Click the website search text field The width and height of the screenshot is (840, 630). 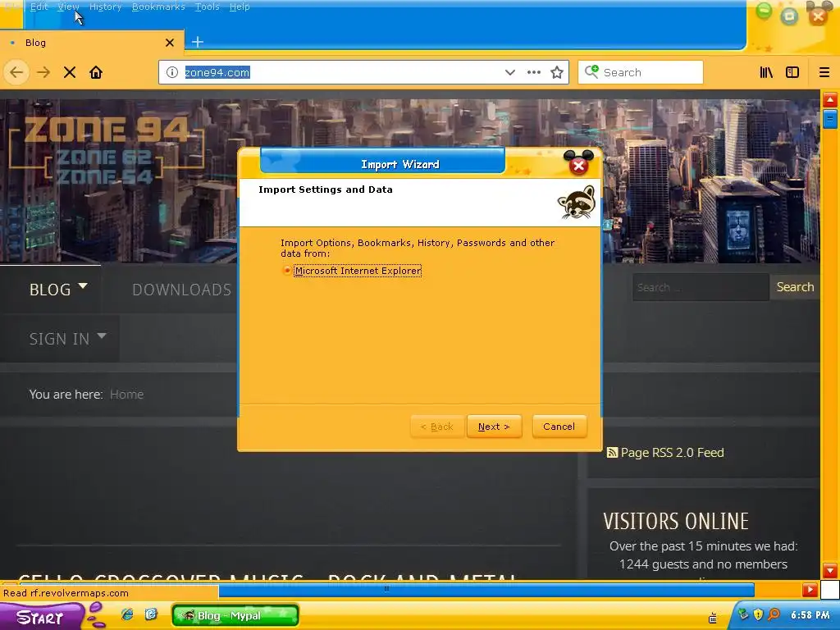tap(701, 287)
